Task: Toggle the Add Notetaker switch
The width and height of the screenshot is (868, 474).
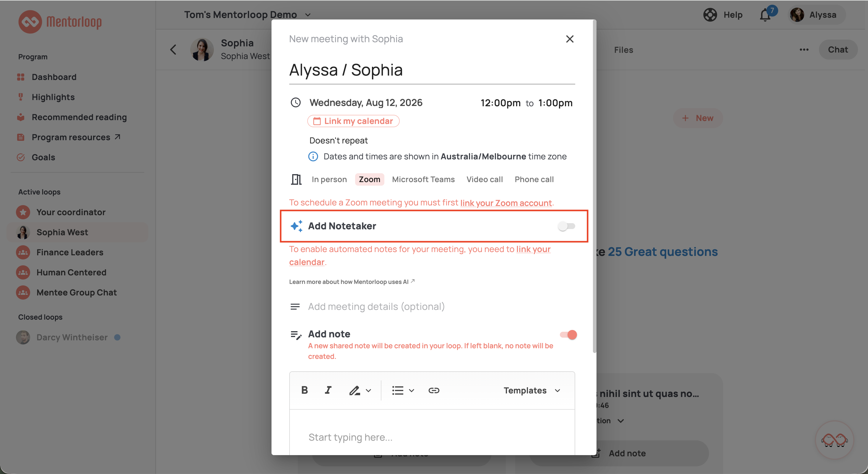Action: [566, 226]
